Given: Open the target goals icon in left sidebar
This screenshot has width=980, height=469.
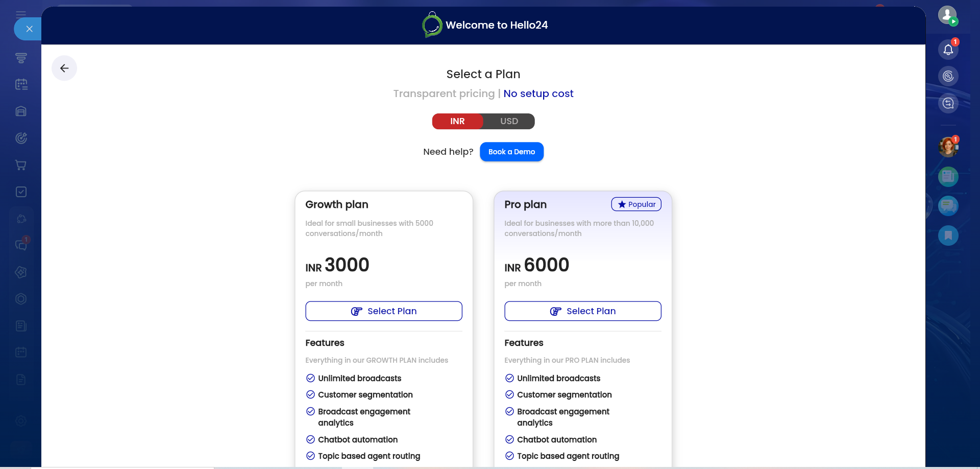Looking at the screenshot, I should click(x=21, y=138).
